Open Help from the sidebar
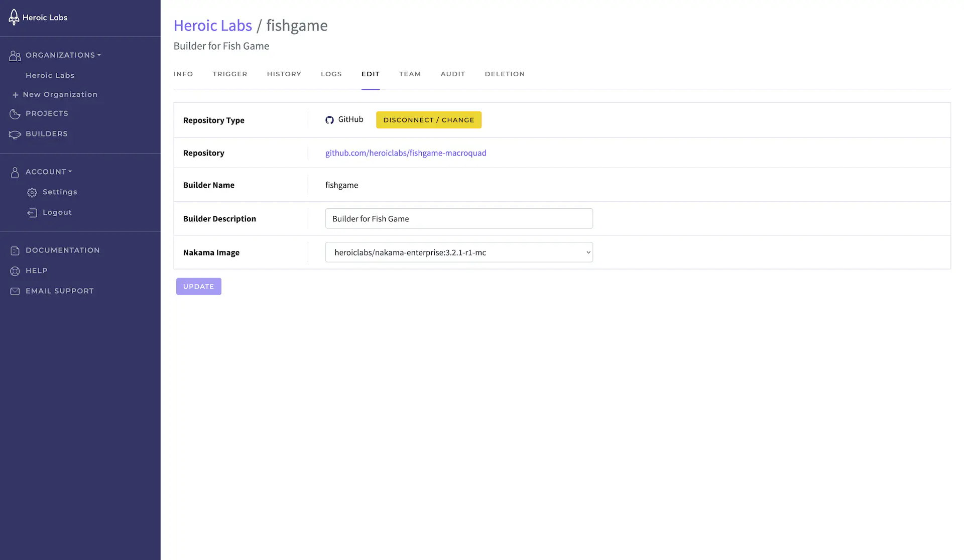This screenshot has height=560, width=964. click(37, 270)
